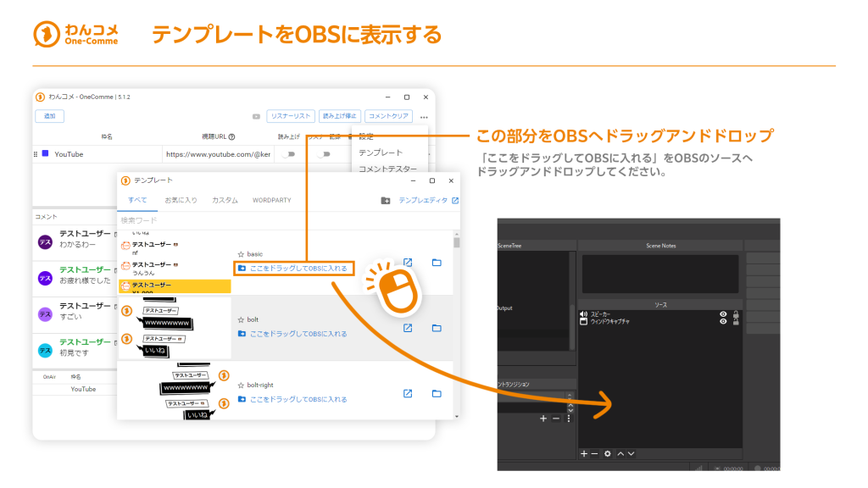Click the template list scroll-down arrow
Screen dimensions: 868x488
457,416
